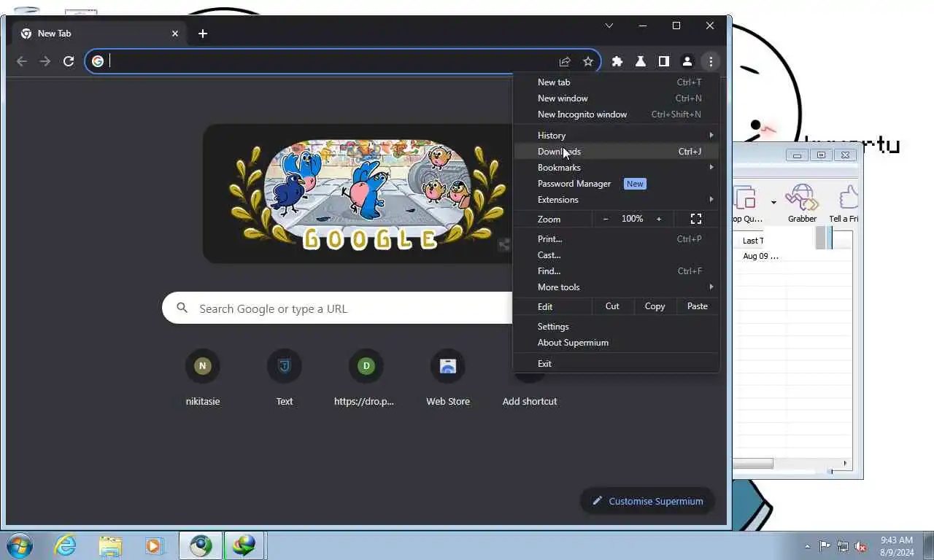
Task: Open Stop Queue dropdown arrow in background window
Action: coord(773,203)
